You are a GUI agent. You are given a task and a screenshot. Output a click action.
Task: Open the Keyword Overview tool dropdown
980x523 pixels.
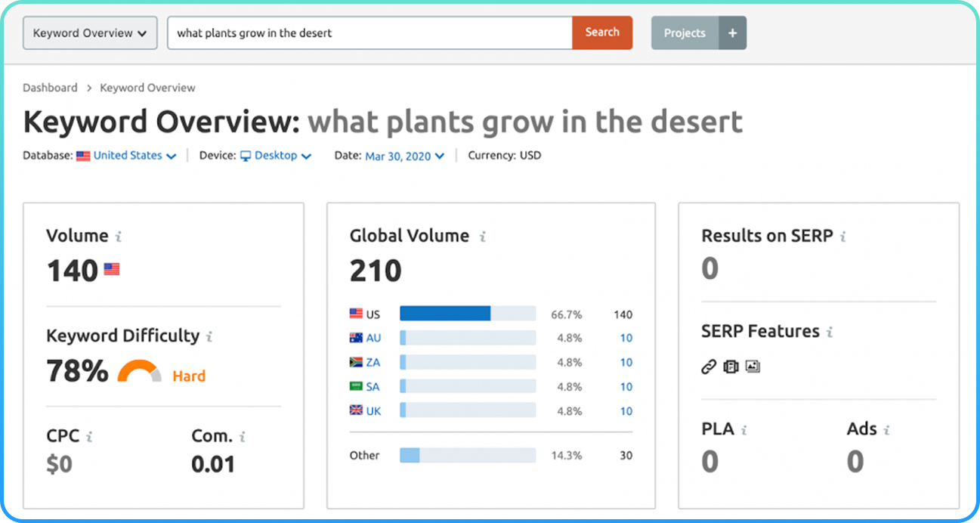[x=90, y=33]
